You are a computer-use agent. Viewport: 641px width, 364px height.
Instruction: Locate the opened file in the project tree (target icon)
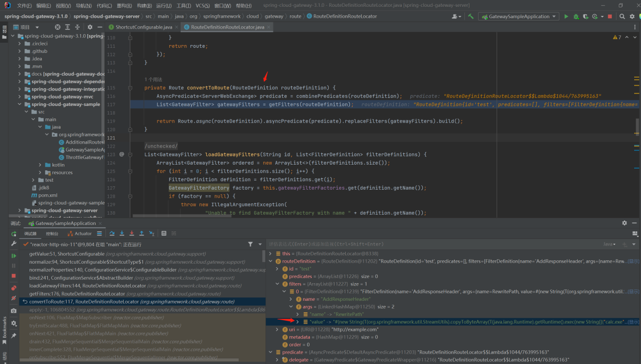pos(58,27)
